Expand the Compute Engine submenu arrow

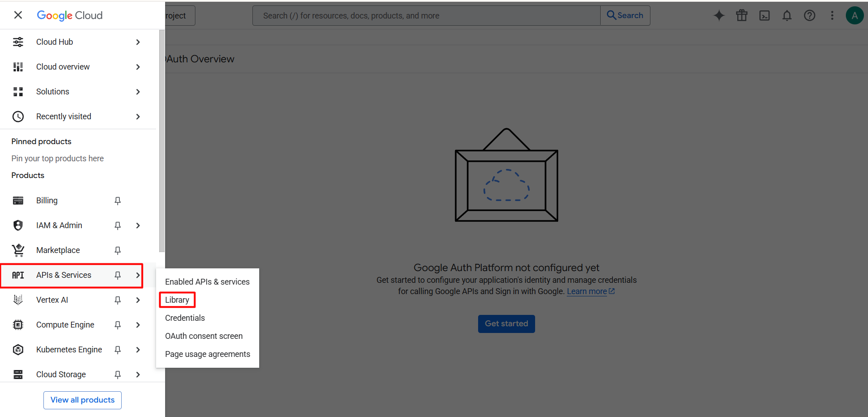(x=138, y=325)
